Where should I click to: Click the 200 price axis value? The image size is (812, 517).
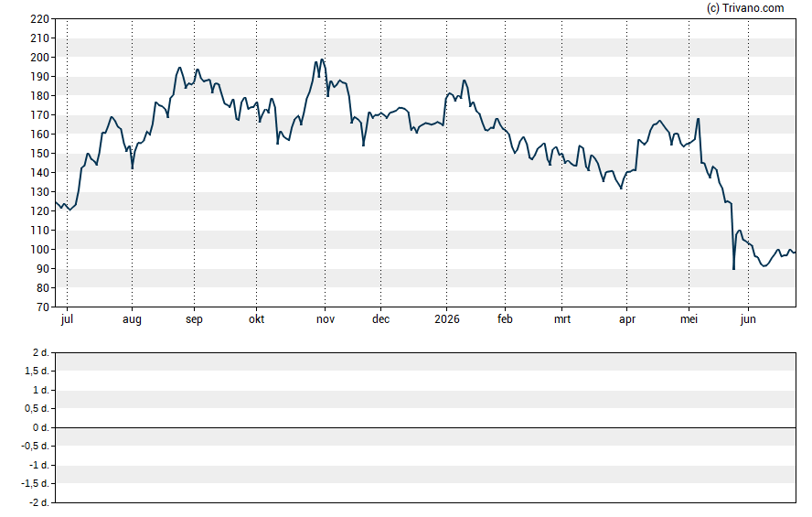pos(40,58)
